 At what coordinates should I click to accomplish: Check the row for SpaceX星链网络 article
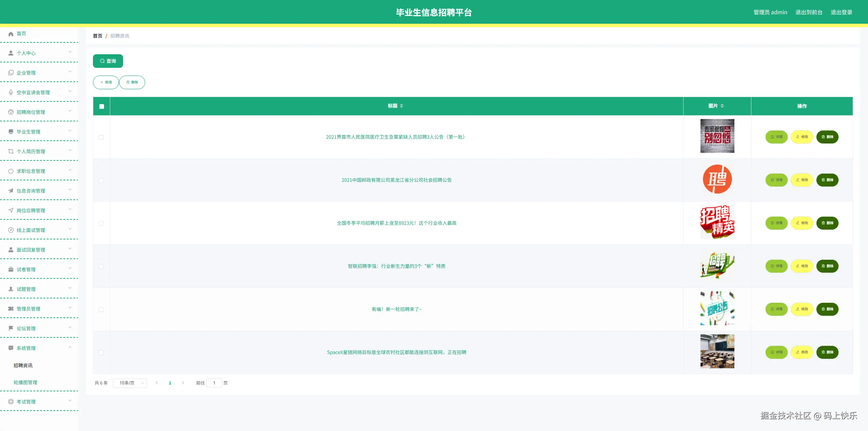(101, 353)
